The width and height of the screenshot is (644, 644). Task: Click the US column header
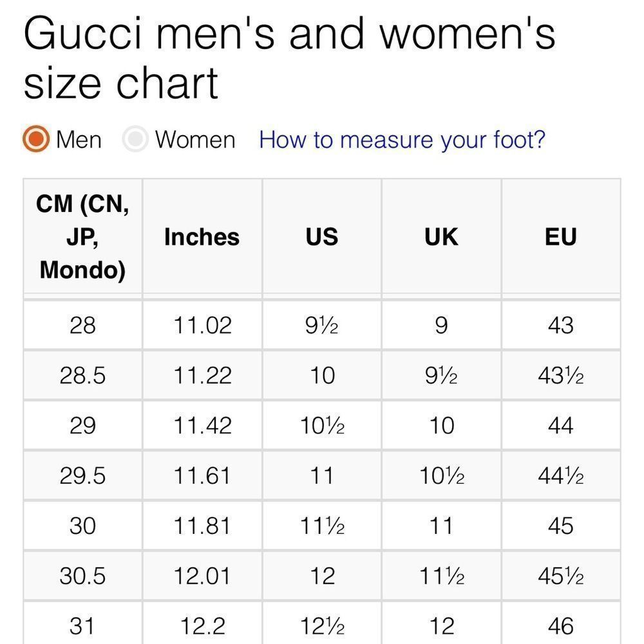pos(321,237)
